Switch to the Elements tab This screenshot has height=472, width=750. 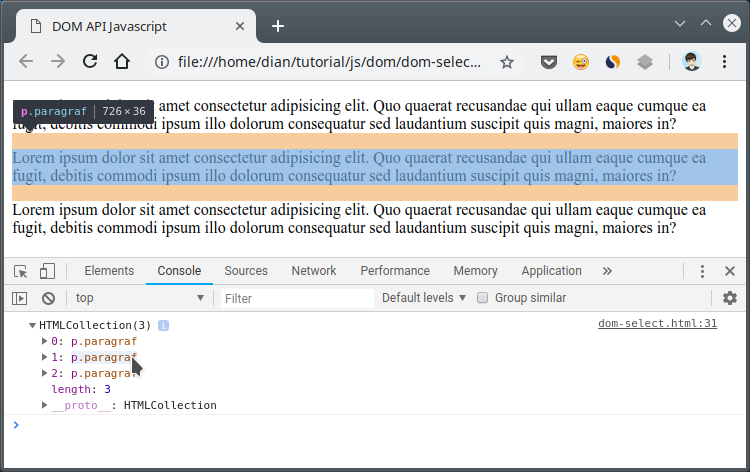(x=109, y=271)
